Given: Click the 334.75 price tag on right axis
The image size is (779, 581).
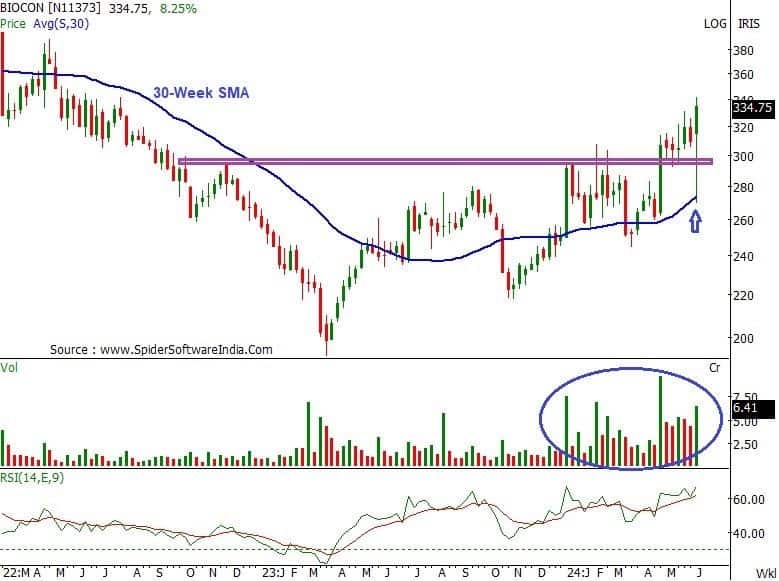Looking at the screenshot, I should click(752, 108).
